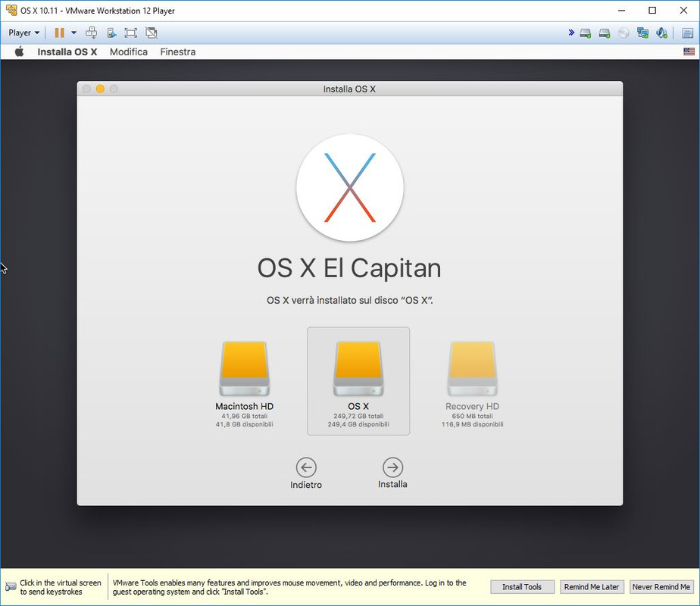Send Ctrl+Alt+Del to the virtual machine
This screenshot has width=700, height=606.
coord(92,33)
